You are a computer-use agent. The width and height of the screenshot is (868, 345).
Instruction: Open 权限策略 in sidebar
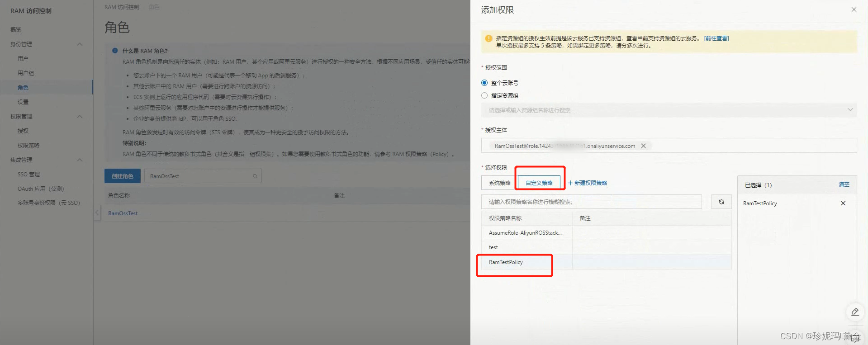tap(28, 145)
